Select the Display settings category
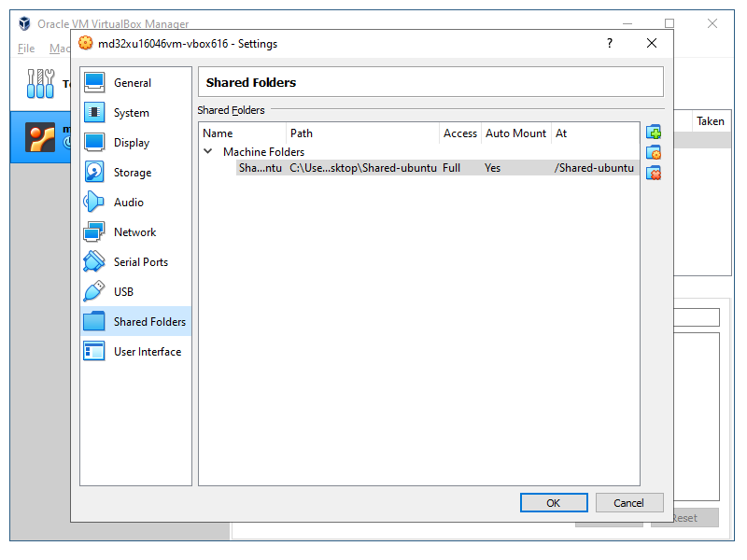This screenshot has width=747, height=560. 131,143
